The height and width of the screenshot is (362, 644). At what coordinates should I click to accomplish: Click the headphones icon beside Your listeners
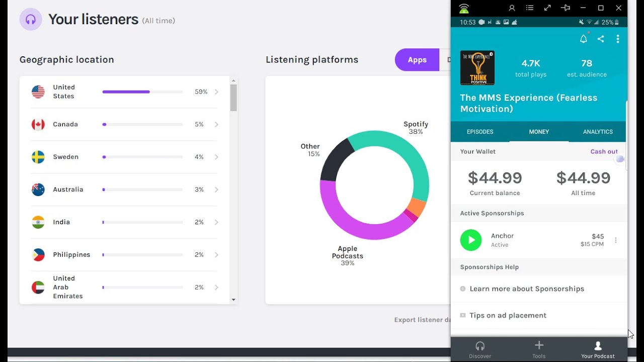coord(31,20)
